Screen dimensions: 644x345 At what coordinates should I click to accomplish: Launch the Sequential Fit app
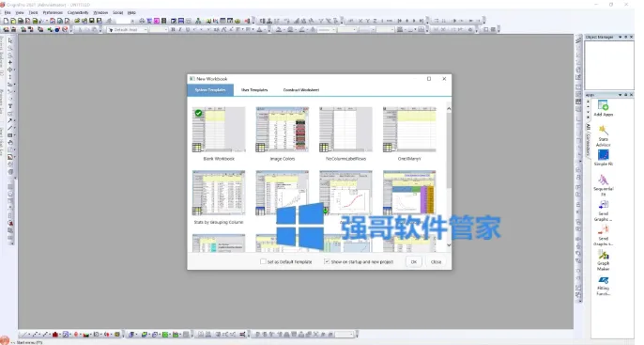(x=603, y=185)
